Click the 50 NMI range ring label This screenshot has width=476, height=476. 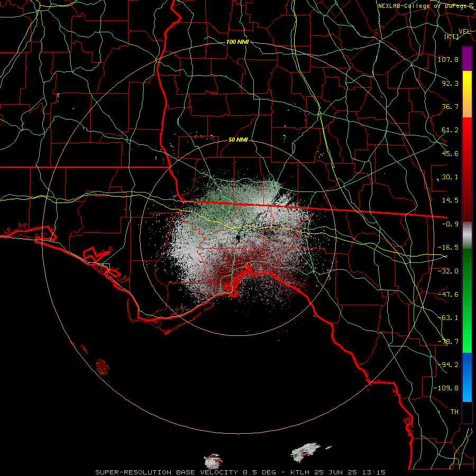tap(238, 140)
